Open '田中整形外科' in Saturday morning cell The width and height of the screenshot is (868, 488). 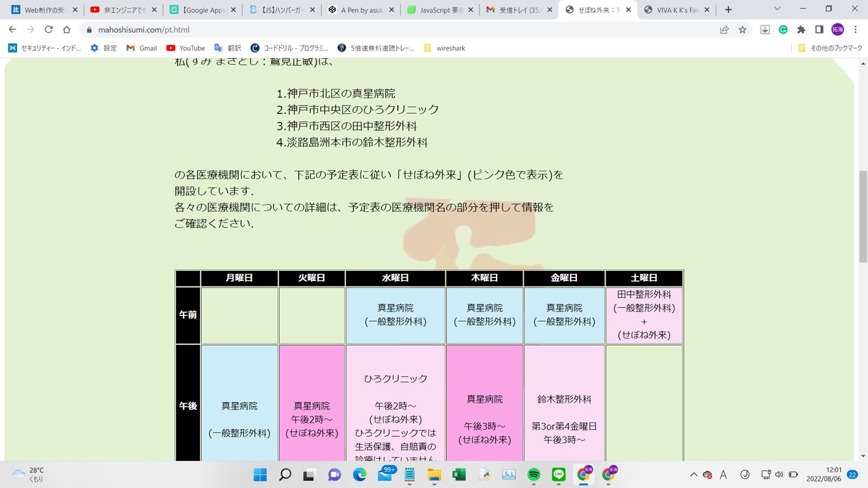644,295
